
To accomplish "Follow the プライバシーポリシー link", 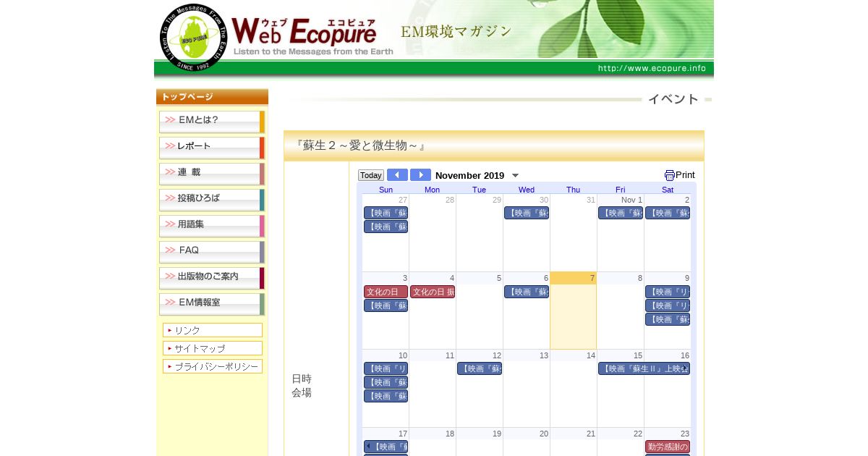I will point(213,366).
